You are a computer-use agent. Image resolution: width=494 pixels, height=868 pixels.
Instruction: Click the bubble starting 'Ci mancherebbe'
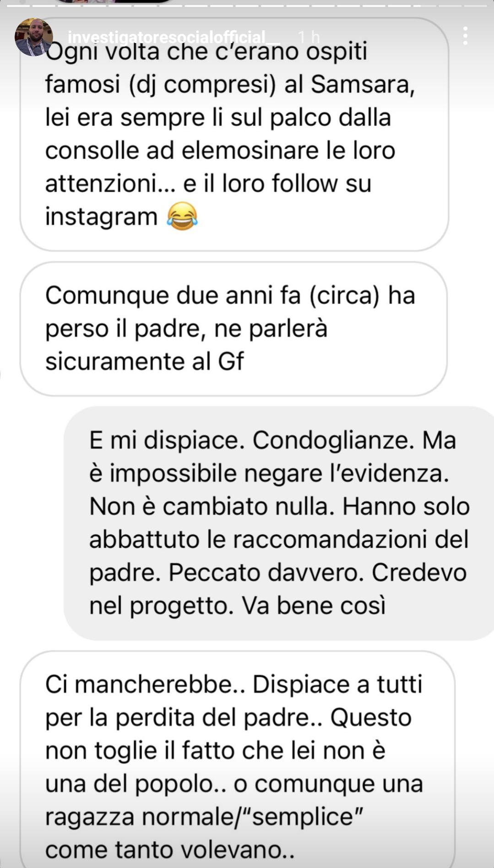pyautogui.click(x=238, y=760)
